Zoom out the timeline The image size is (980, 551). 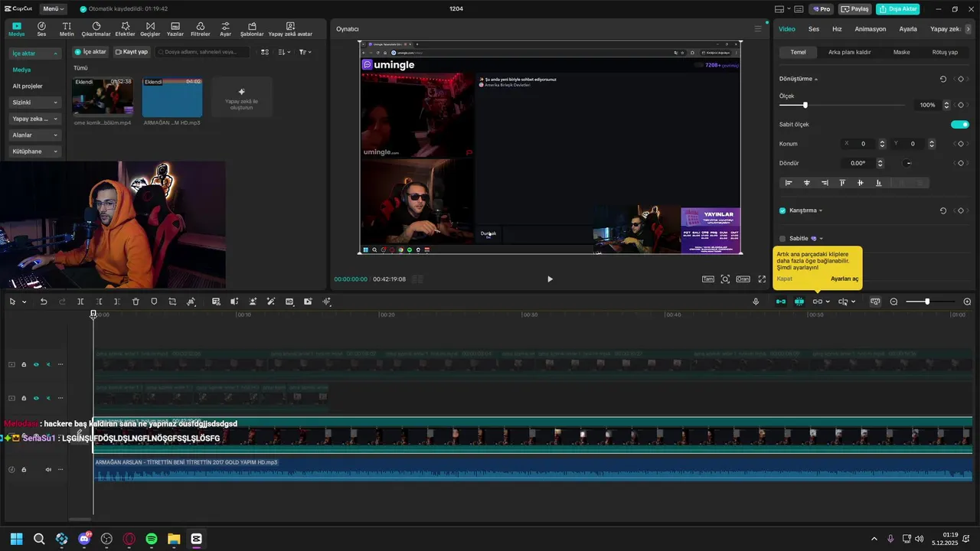pyautogui.click(x=893, y=302)
